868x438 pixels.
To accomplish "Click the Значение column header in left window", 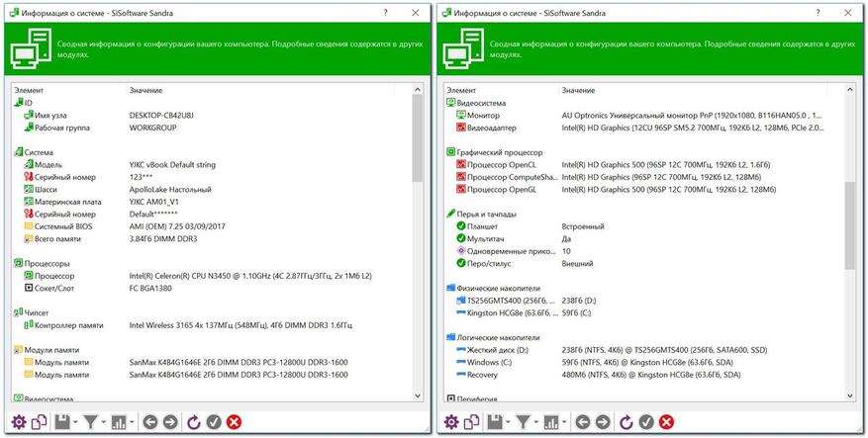I will click(x=146, y=90).
